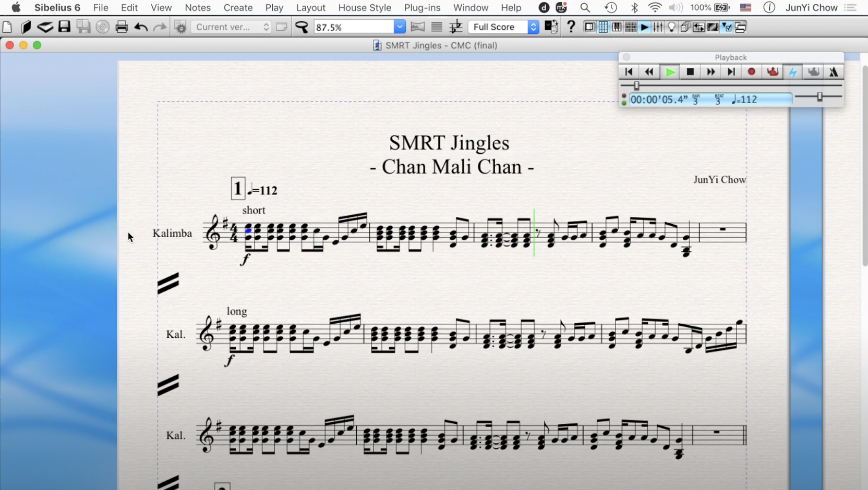Move playback line to end
The image size is (868, 490).
[731, 72]
